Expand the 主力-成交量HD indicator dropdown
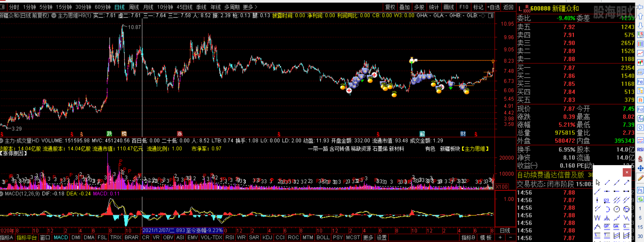Screen dimensions: 644x242 coord(2,141)
